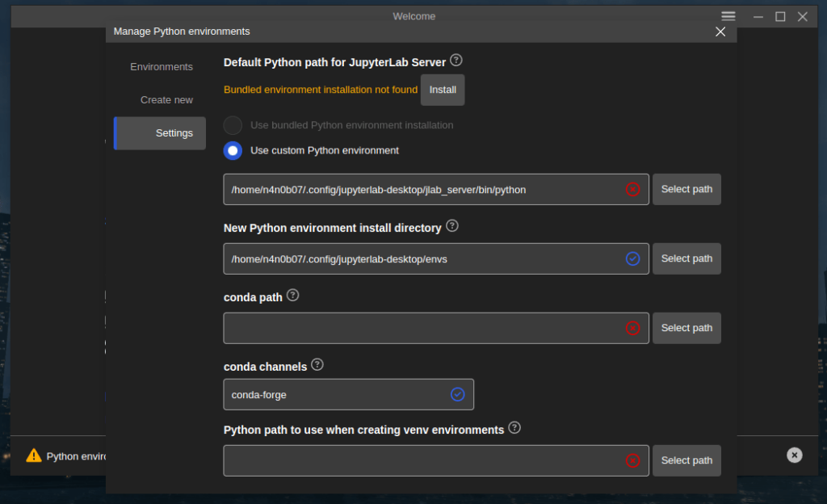Select Use custom Python environment
Viewport: 827px width, 504px height.
[x=232, y=150]
